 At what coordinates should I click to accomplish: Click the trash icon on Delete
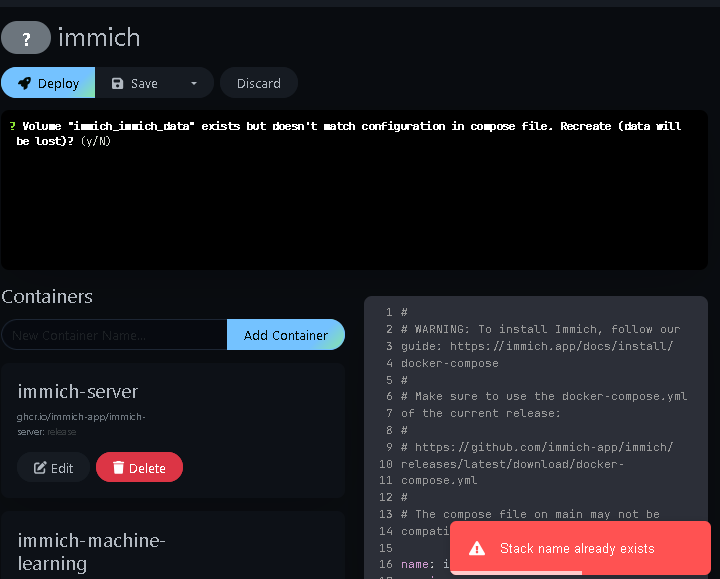[x=118, y=467]
